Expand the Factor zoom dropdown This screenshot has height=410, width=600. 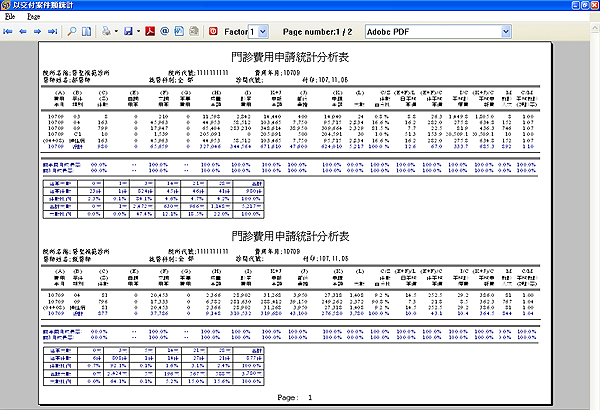pyautogui.click(x=263, y=32)
